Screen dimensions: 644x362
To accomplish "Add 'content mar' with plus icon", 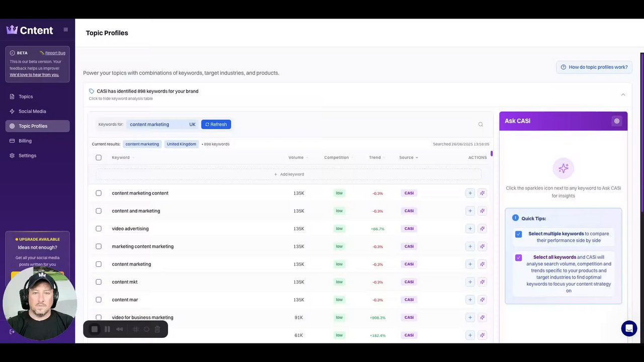I will point(470,300).
